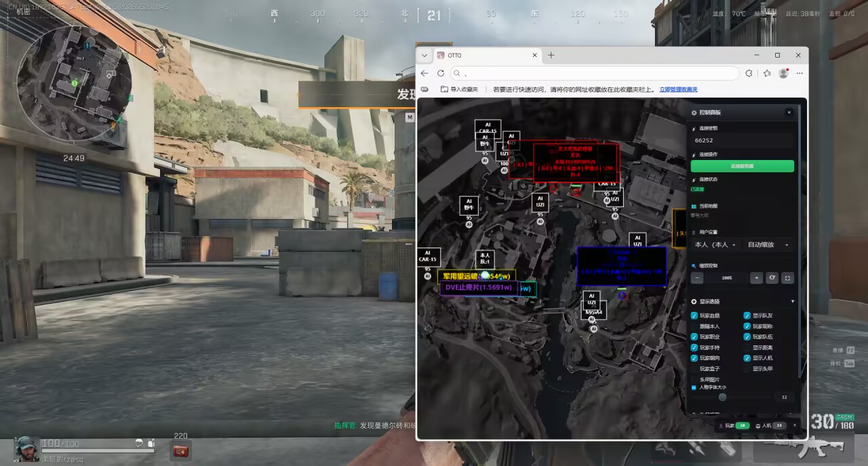This screenshot has width=868, height=466.
Task: Toggle fullscreen map view icon
Action: pyautogui.click(x=787, y=277)
